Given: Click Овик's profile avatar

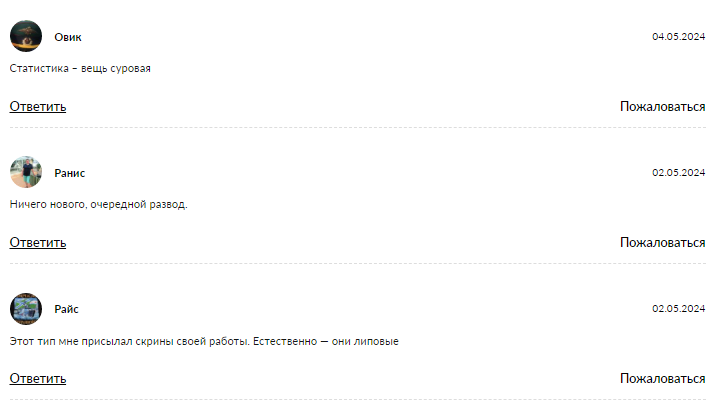Looking at the screenshot, I should (26, 36).
